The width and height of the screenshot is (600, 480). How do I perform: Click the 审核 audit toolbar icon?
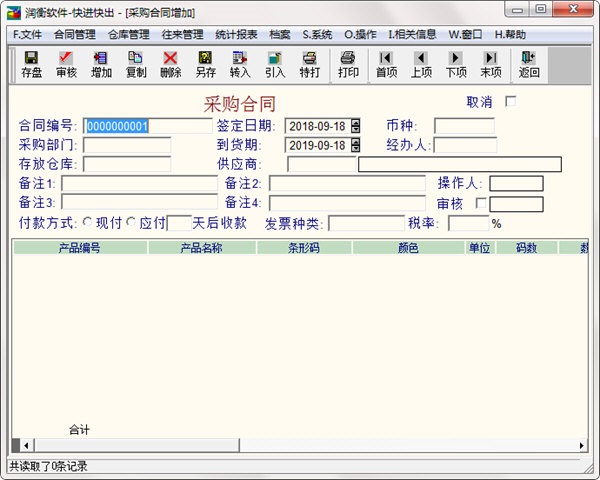(66, 57)
